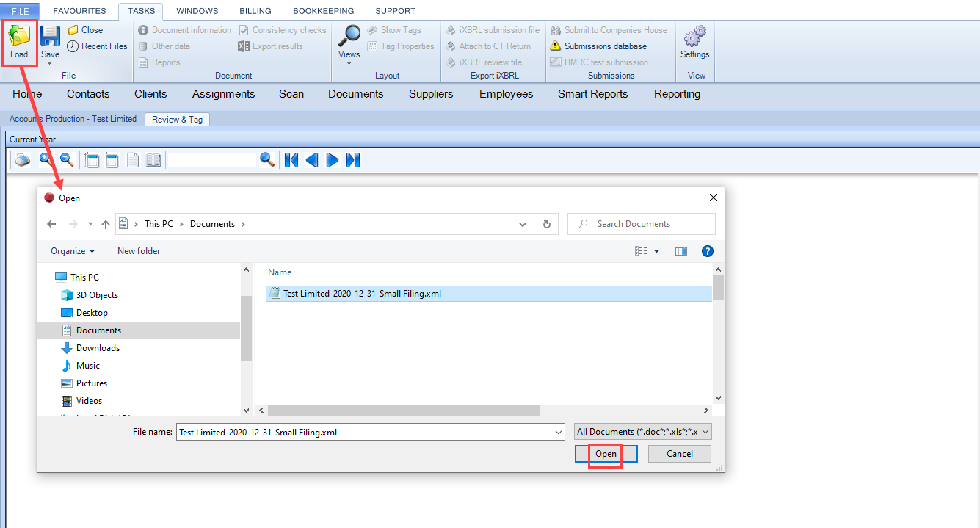The image size is (980, 528).
Task: Click the horizontal scrollbar in file list
Action: [404, 410]
